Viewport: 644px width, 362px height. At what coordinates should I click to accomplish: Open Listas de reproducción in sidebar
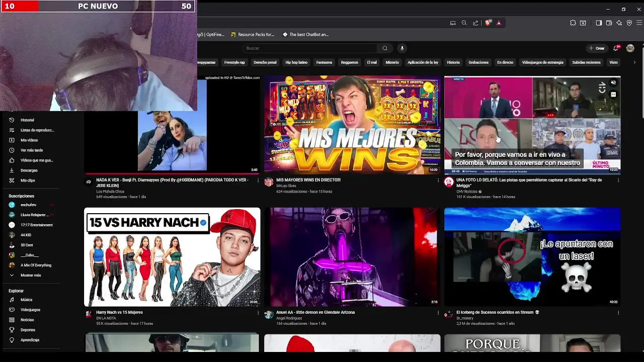[31, 130]
